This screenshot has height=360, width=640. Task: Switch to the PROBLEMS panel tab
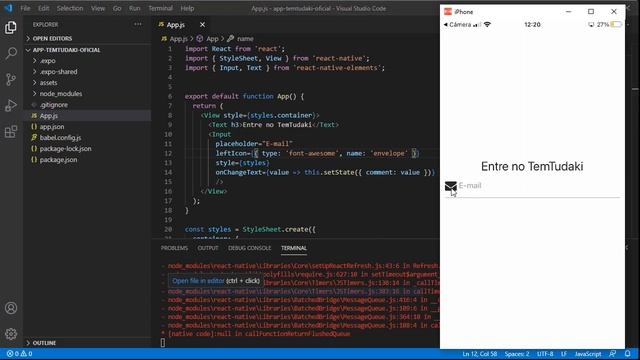[174, 248]
